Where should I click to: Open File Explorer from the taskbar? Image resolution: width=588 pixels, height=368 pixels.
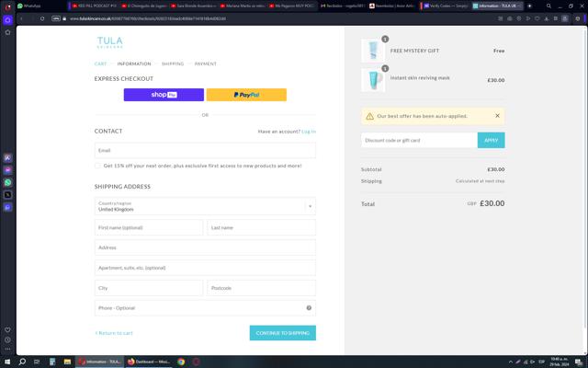click(x=67, y=362)
